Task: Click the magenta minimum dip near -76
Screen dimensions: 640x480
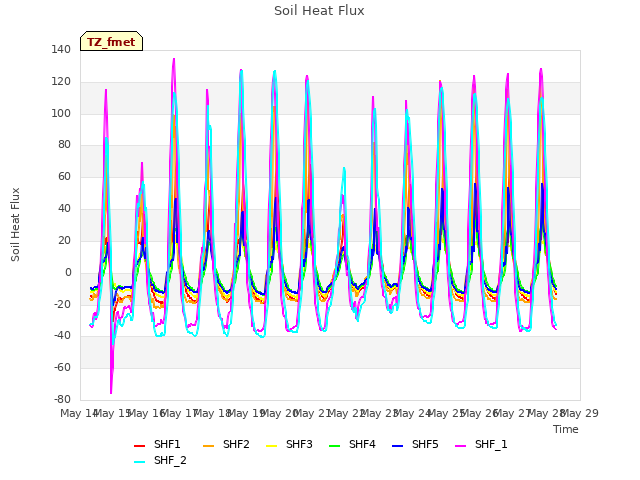Action: point(111,393)
